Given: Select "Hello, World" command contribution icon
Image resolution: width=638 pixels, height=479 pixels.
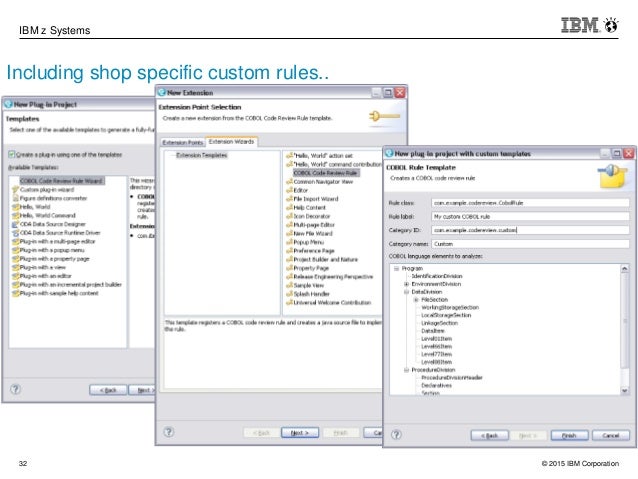Looking at the screenshot, I should 289,164.
